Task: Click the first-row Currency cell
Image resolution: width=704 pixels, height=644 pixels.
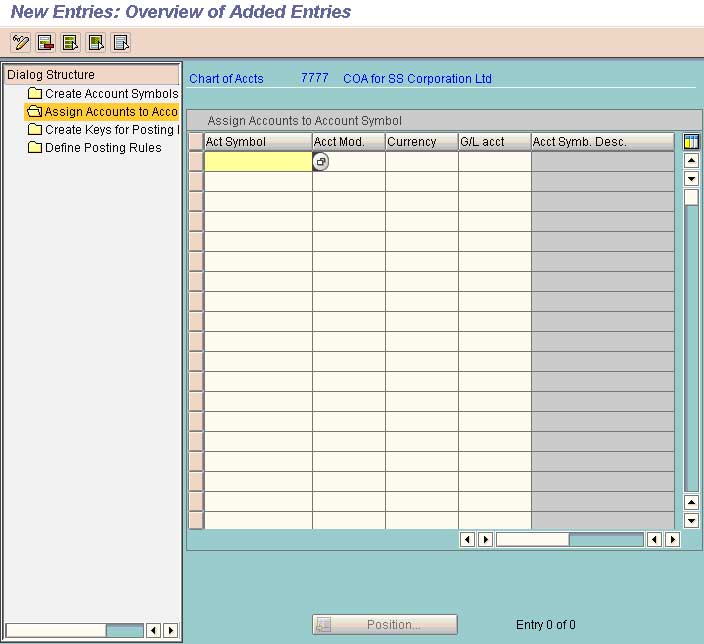Action: [422, 162]
